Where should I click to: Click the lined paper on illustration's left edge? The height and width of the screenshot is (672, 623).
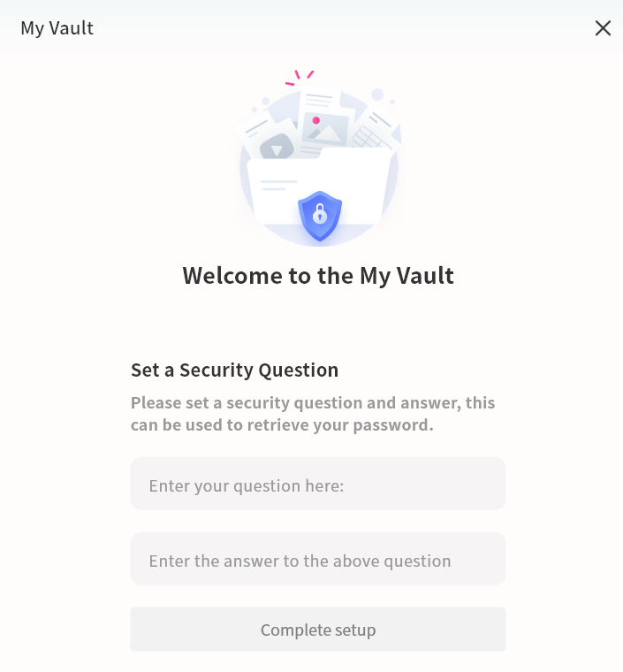click(257, 129)
